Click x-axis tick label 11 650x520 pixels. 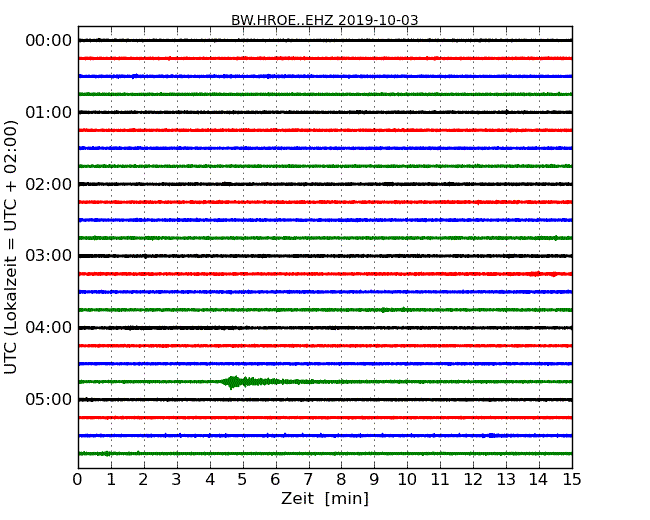tap(440, 479)
